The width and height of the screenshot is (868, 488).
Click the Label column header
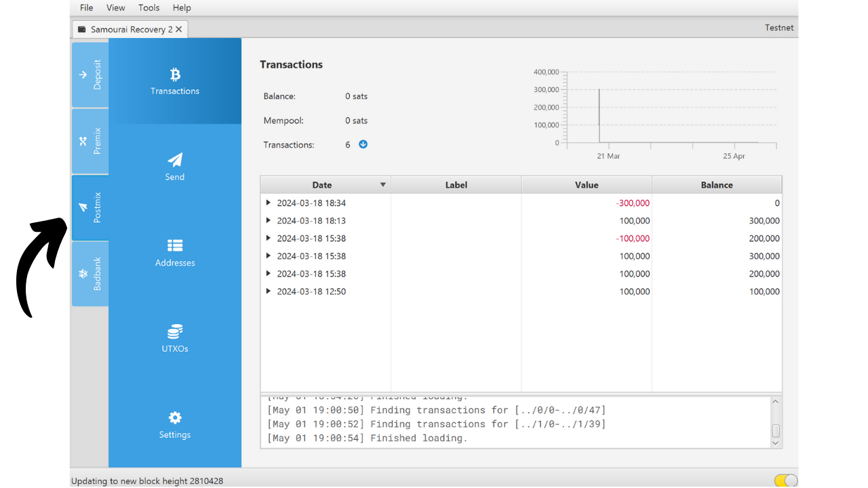tap(456, 185)
